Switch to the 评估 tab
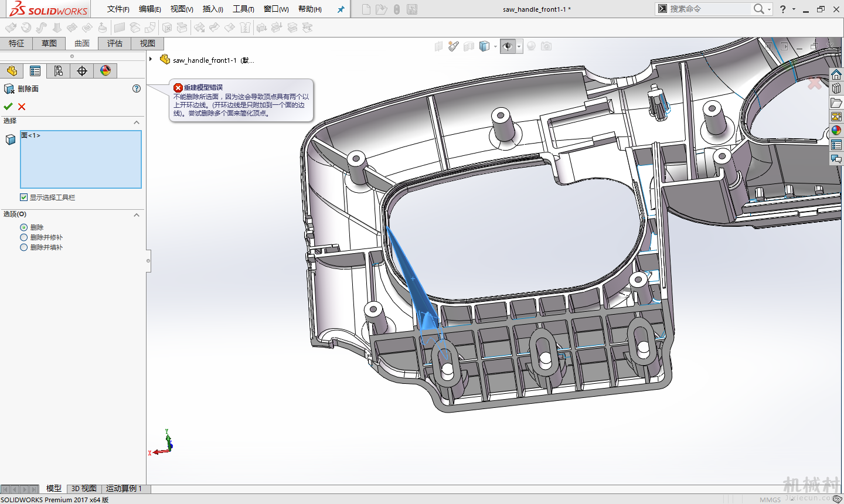This screenshot has height=504, width=844. (x=115, y=43)
